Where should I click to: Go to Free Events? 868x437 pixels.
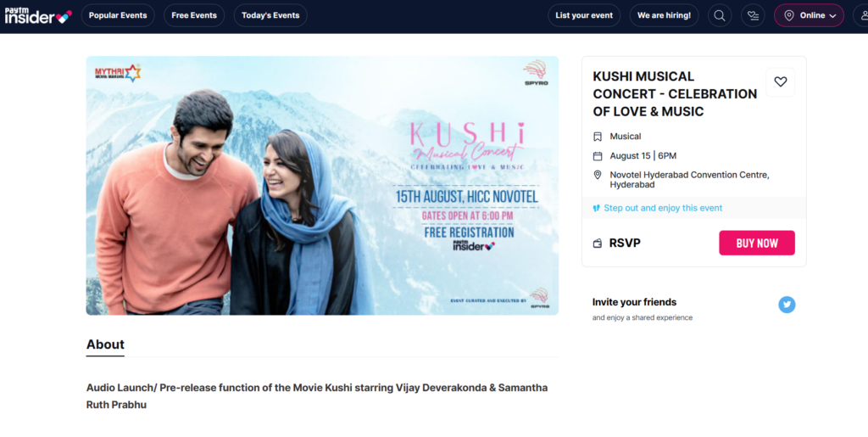(194, 15)
